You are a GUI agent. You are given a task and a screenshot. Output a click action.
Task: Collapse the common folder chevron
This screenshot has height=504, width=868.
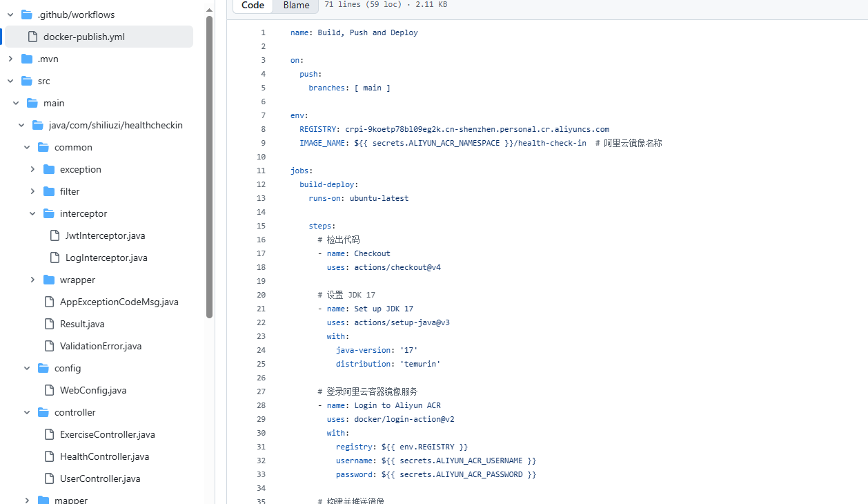point(27,147)
